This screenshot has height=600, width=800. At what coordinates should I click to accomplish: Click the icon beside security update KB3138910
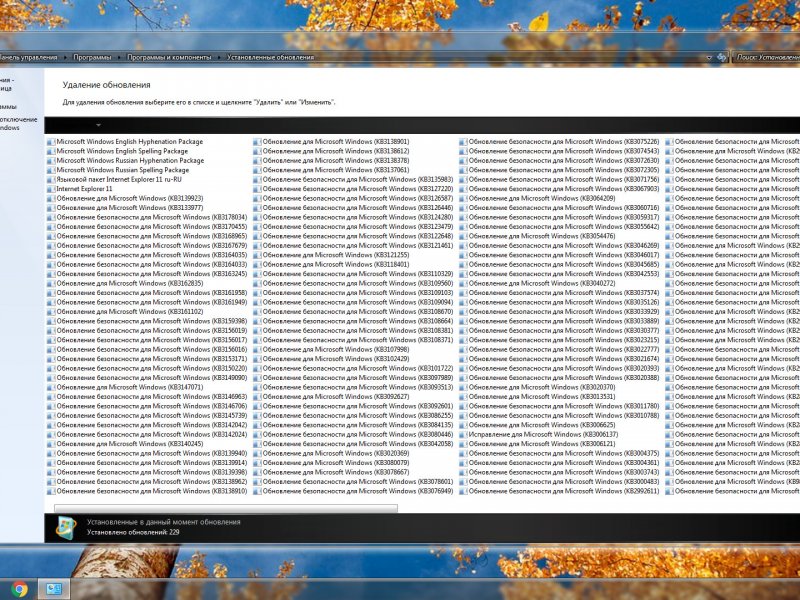51,491
